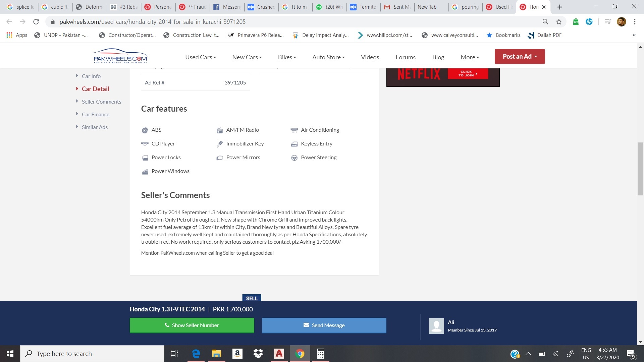Bookmark this page with the star icon
This screenshot has width=644, height=362.
point(559,22)
